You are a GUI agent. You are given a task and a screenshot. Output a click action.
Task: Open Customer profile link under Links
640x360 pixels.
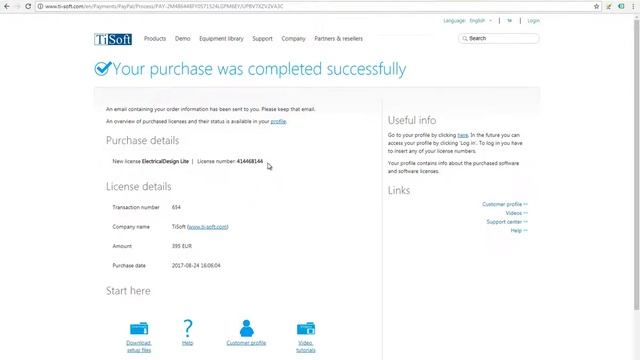coord(504,204)
